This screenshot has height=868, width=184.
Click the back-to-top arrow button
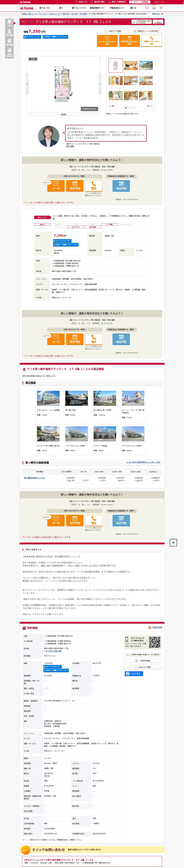[x=173, y=542]
